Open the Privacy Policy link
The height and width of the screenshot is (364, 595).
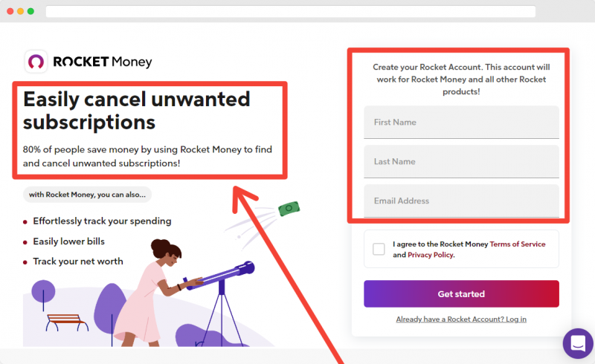coord(431,255)
